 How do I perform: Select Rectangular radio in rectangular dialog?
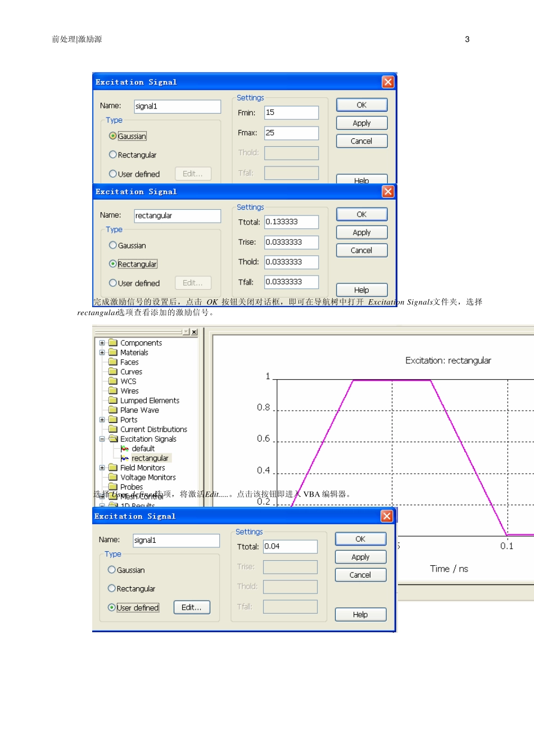pyautogui.click(x=113, y=264)
